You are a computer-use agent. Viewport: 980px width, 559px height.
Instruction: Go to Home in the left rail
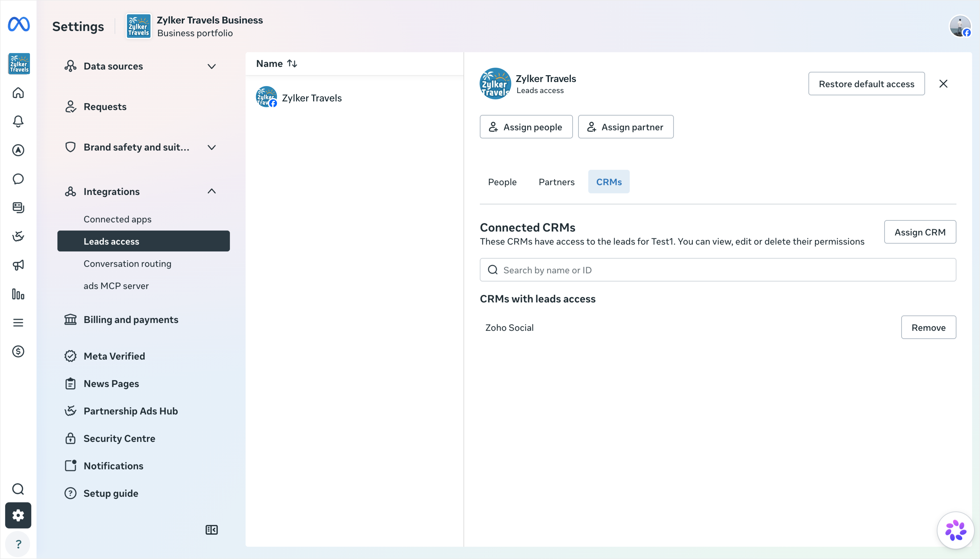[x=18, y=93]
